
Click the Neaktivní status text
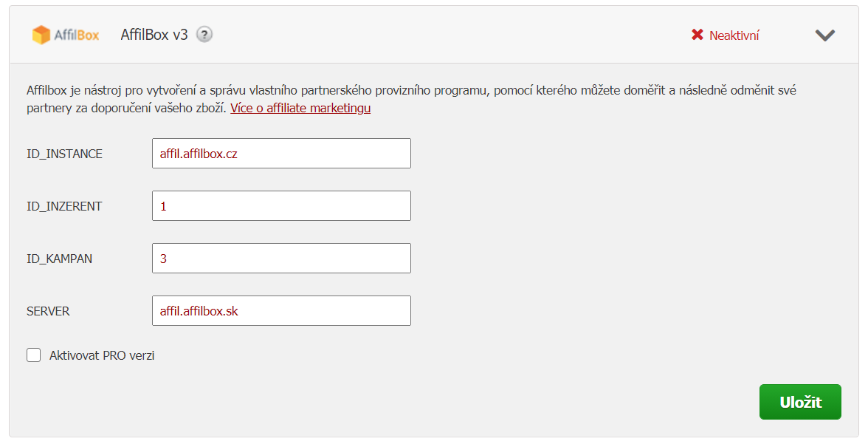click(x=734, y=35)
